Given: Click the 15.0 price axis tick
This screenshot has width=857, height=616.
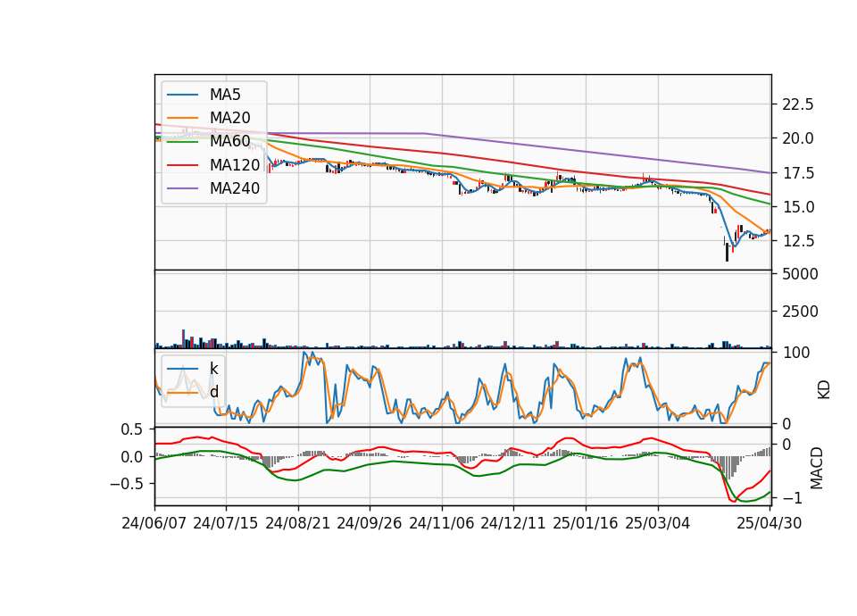Looking at the screenshot, I should 798,207.
